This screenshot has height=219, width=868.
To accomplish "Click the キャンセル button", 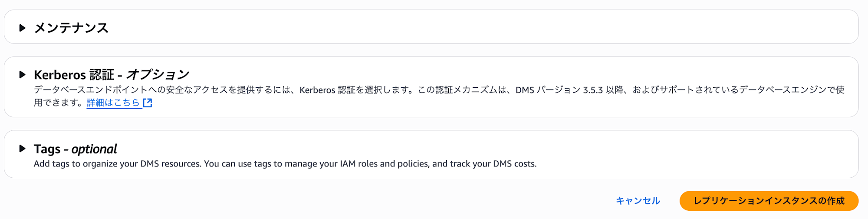I will pos(638,201).
